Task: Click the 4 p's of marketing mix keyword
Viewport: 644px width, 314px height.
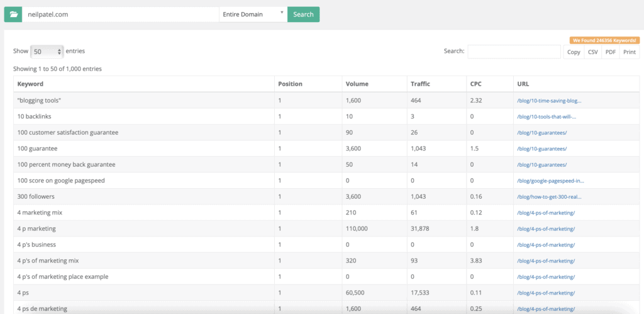Action: [48, 261]
